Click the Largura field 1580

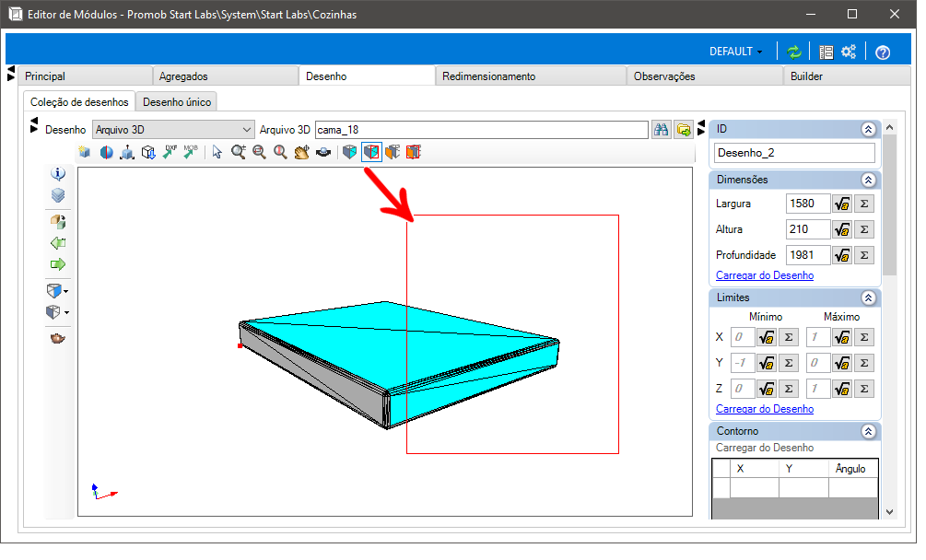[808, 204]
